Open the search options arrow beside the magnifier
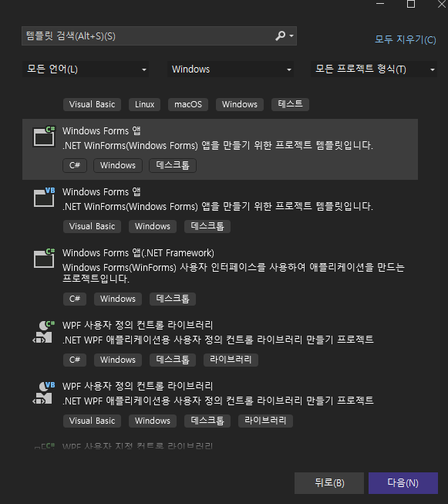448x504 pixels. coord(291,36)
